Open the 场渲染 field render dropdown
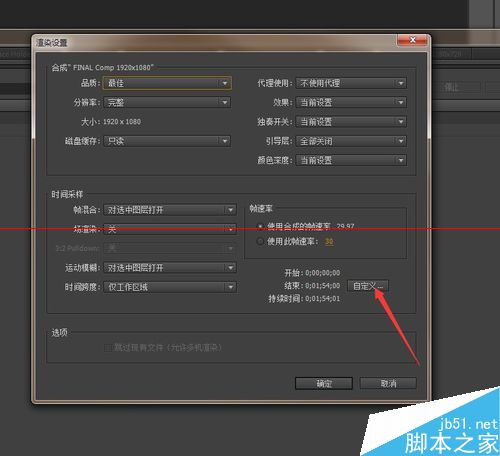This screenshot has height=456, width=500. [x=170, y=229]
